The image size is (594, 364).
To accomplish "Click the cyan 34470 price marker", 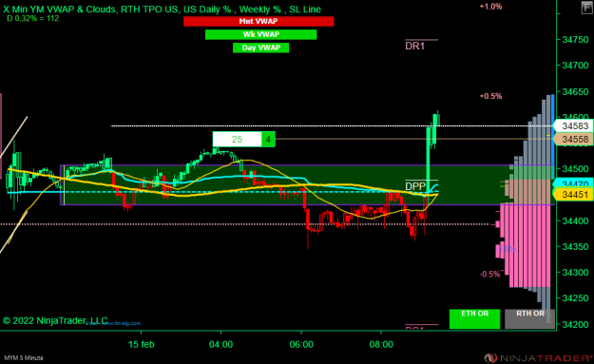I will pos(573,183).
